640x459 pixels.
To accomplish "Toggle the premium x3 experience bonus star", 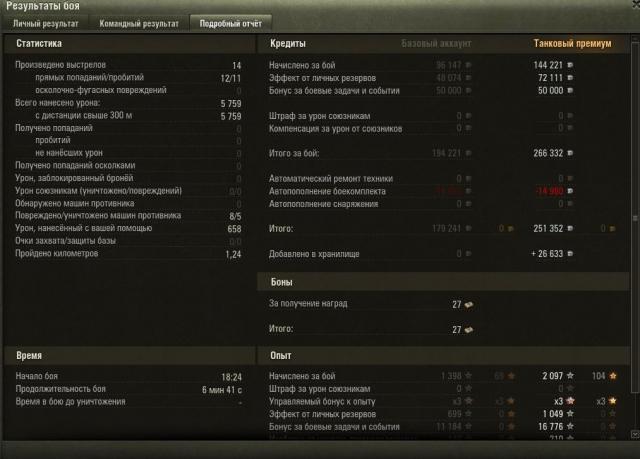I will 570,401.
